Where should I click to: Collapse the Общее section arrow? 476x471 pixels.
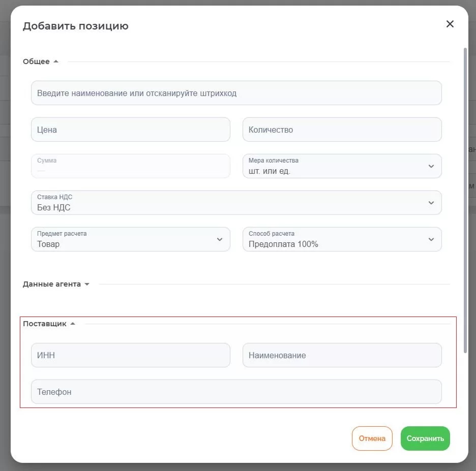56,61
